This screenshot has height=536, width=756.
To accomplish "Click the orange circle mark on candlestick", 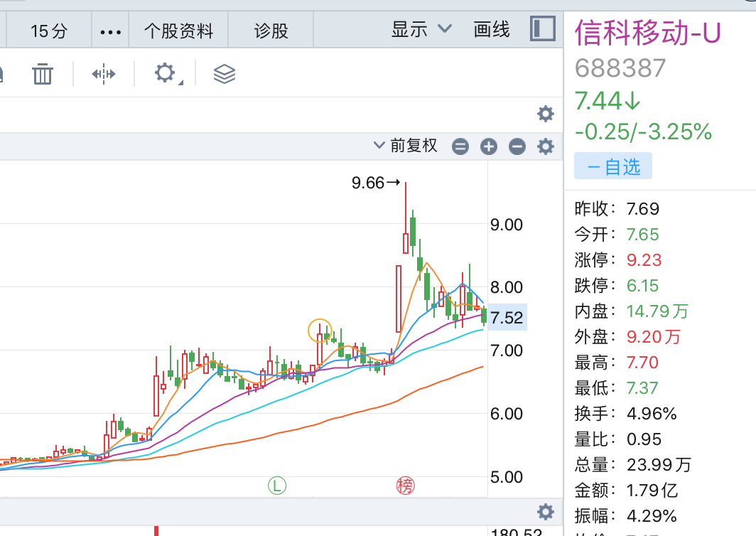I will point(320,331).
